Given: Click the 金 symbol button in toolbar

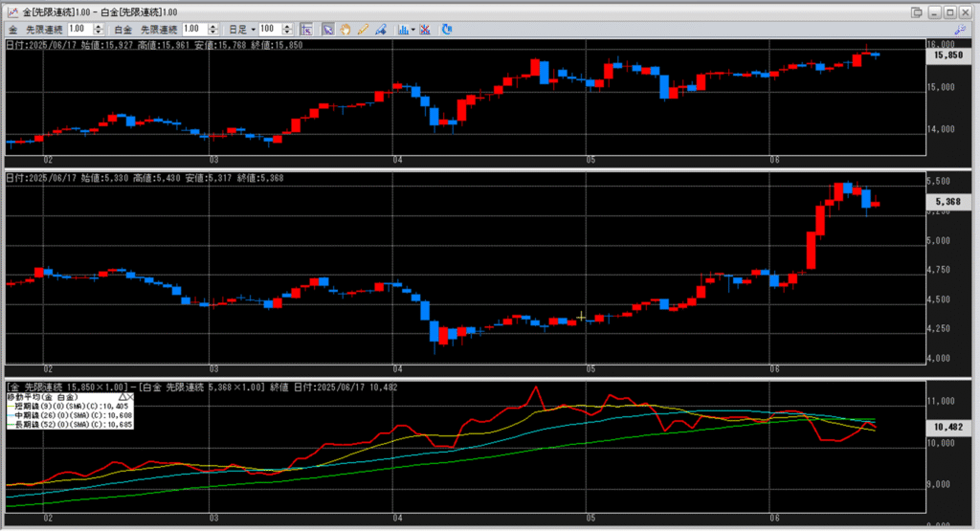Looking at the screenshot, I should coord(13,30).
